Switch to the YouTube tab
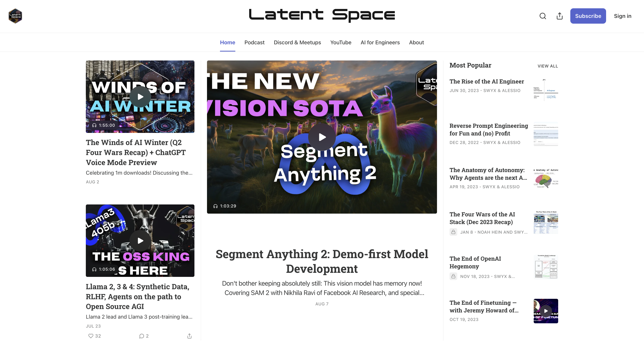Viewport: 644px width, 348px height. [341, 43]
